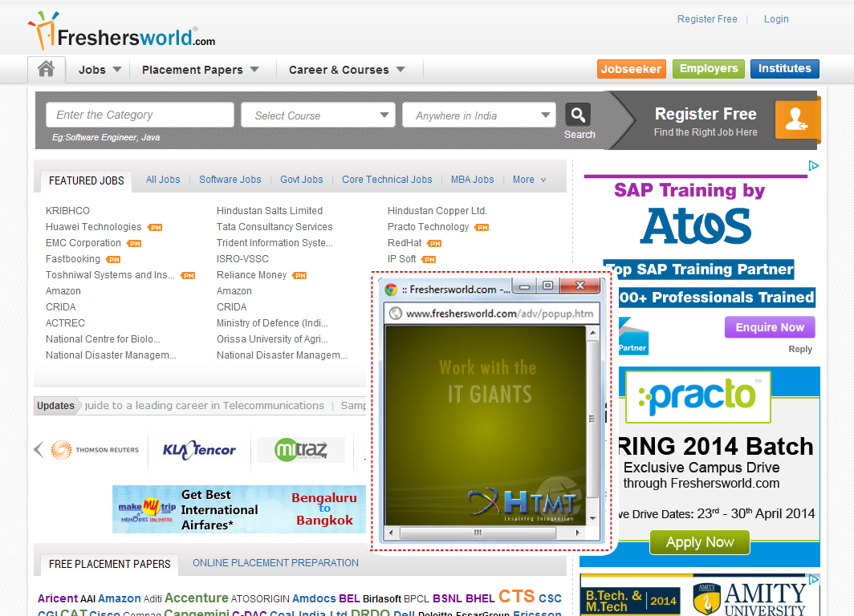Click the left arrow of the logo carousel
854x616 pixels.
[x=37, y=450]
